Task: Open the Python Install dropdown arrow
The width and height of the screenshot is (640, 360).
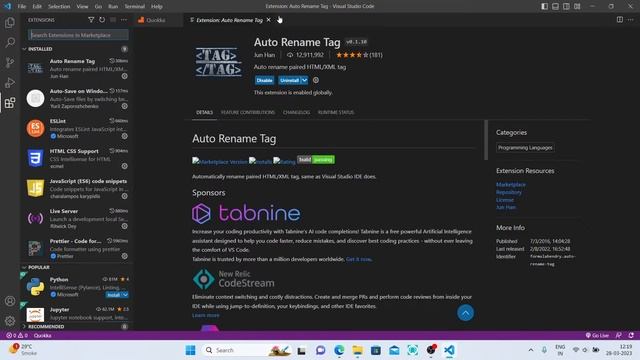Action: pyautogui.click(x=125, y=295)
